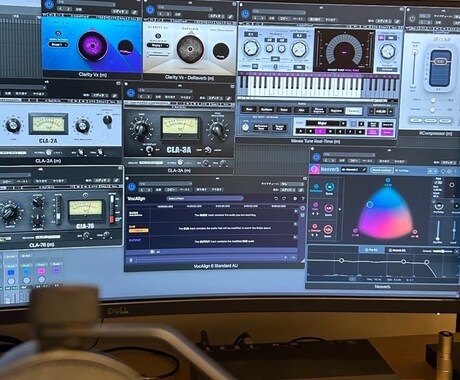460x380 pixels.
Task: Click CLA-76 Release knob
Action: click(x=37, y=219)
